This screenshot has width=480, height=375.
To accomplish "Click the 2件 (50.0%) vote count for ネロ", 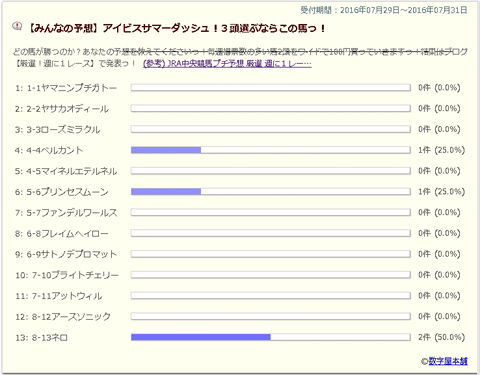I will click(x=441, y=337).
